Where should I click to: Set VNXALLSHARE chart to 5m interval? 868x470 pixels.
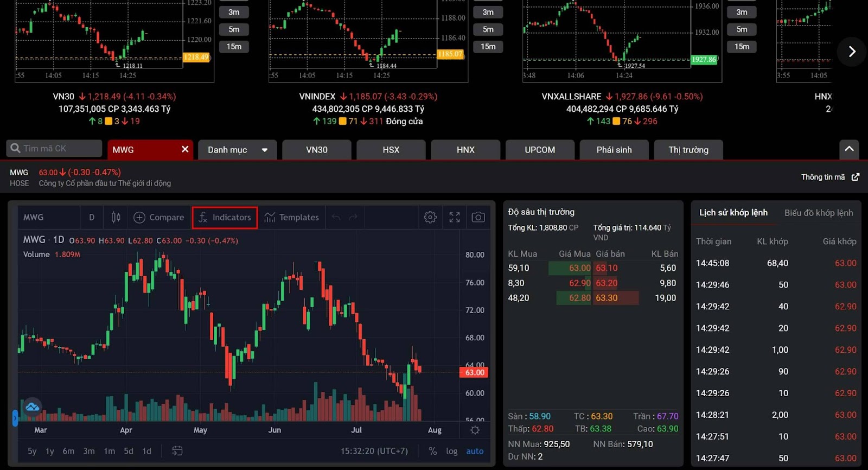[x=742, y=29]
